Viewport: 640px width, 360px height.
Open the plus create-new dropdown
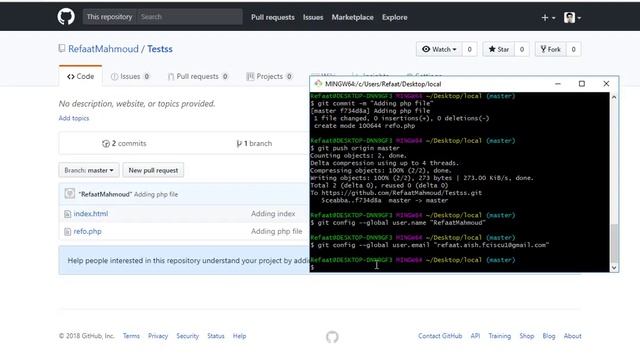[548, 18]
